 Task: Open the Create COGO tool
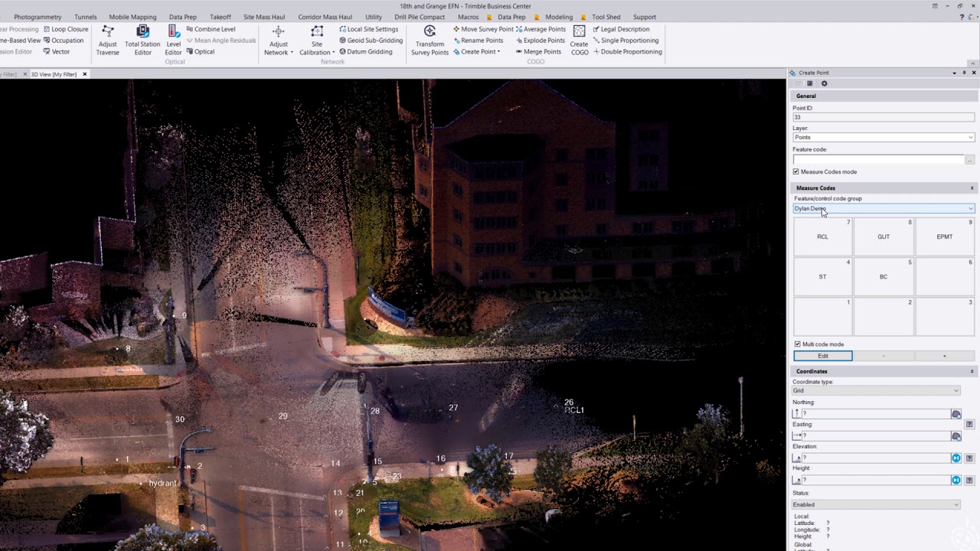(x=580, y=40)
